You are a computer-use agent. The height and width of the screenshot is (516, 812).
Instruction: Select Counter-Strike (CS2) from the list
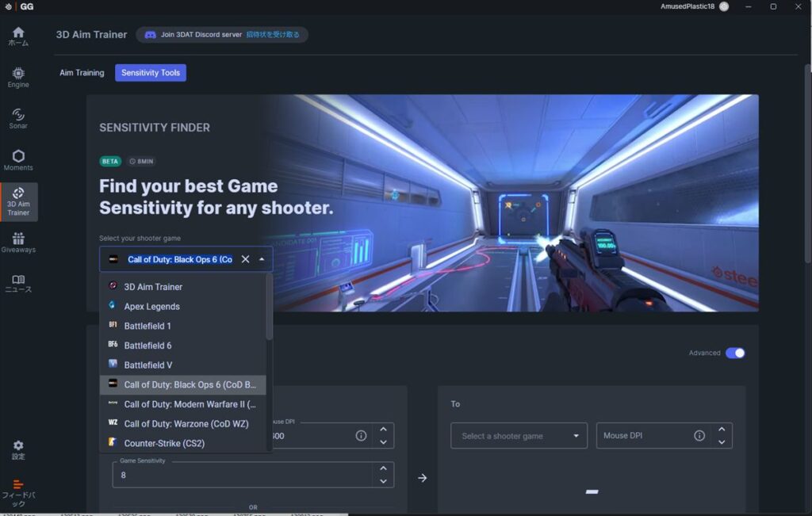coord(164,443)
